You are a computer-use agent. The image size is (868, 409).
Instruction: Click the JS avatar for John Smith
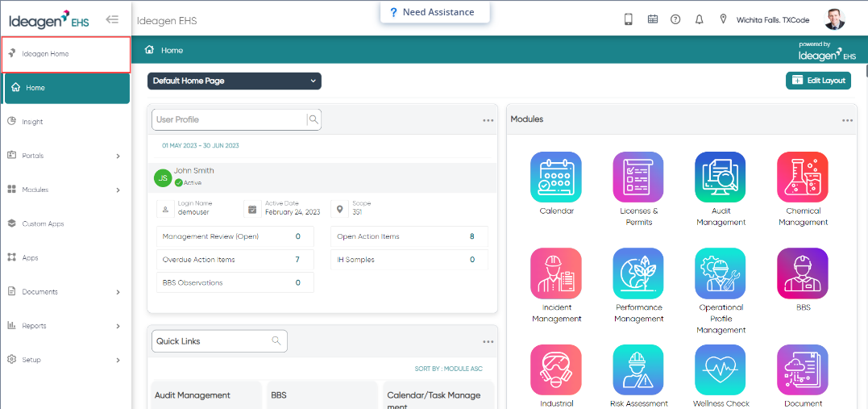pos(162,178)
